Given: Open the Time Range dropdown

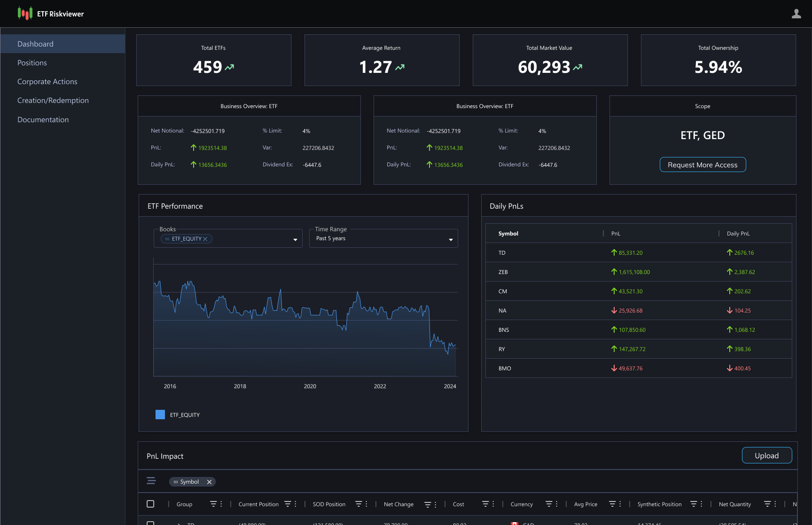Looking at the screenshot, I should pos(450,240).
